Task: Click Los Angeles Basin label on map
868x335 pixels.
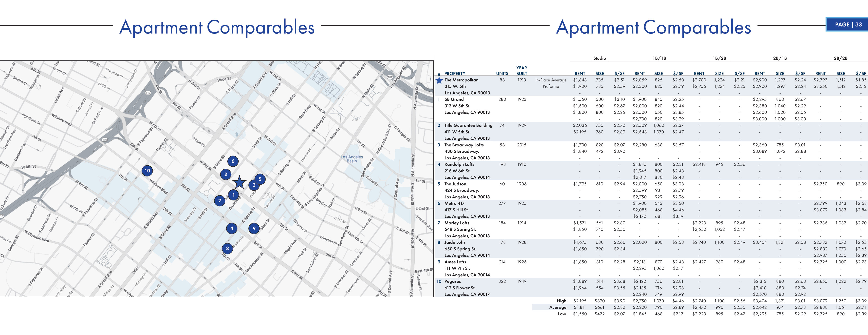Action: (351, 159)
